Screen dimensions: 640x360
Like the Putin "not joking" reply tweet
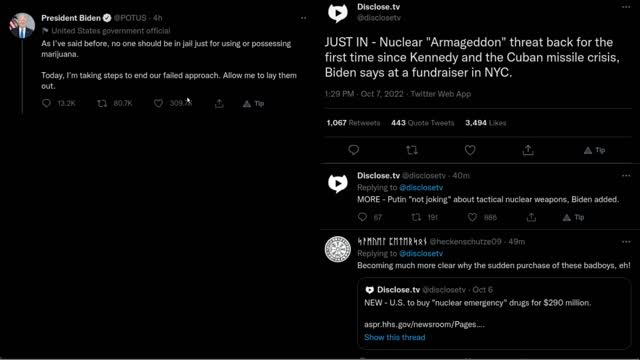472,218
